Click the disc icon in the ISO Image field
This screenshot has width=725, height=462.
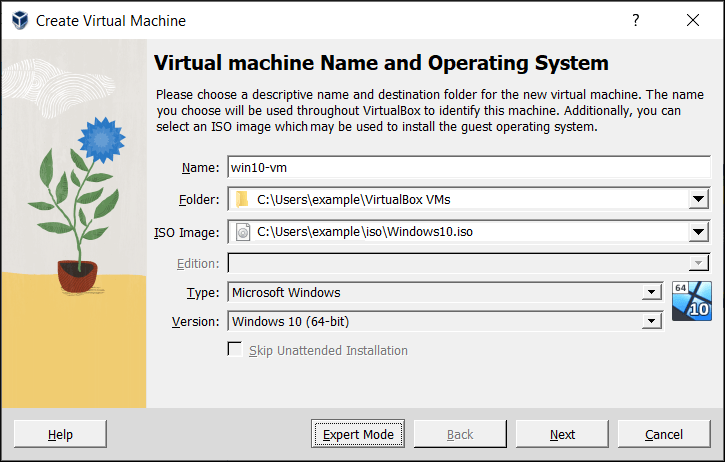(243, 232)
